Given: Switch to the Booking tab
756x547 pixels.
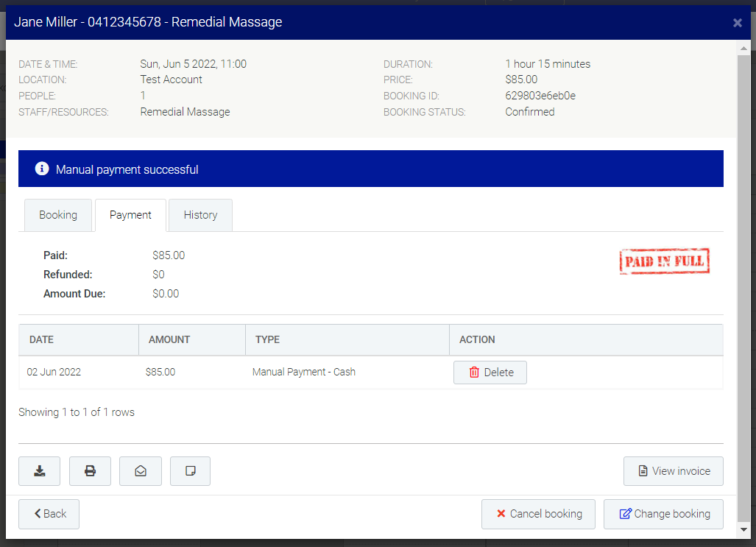Looking at the screenshot, I should [x=58, y=215].
